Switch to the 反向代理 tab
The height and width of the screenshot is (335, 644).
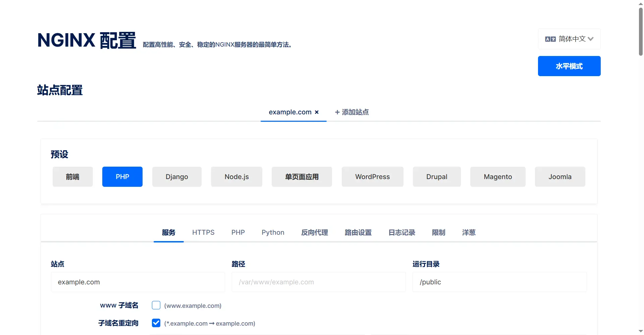coord(315,232)
